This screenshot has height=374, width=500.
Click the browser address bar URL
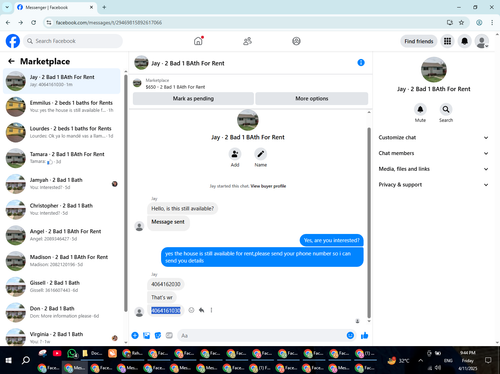click(109, 22)
